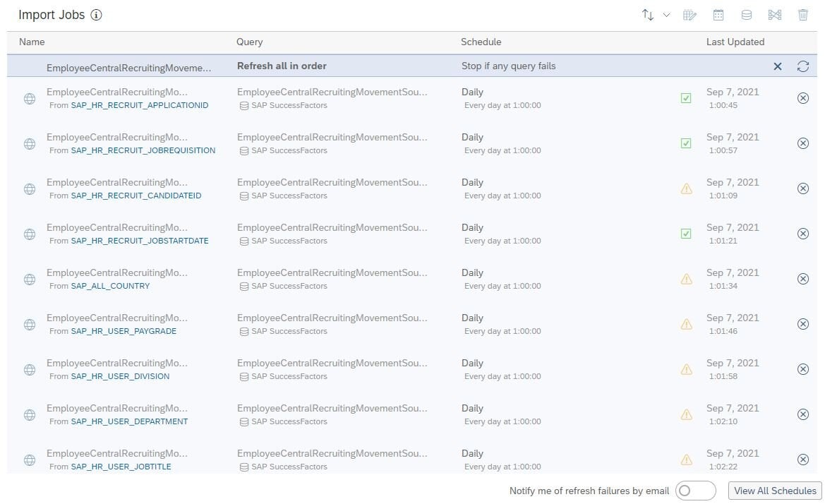Screen dimensions: 825x504
Task: Click green success checkmark for SAP_HR_RECRUIT_JOBREQUISITION
Action: pyautogui.click(x=686, y=143)
